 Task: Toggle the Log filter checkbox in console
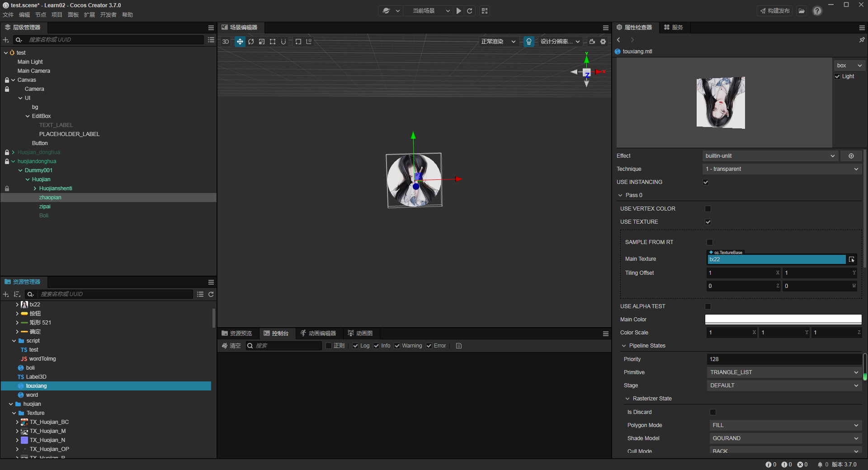point(355,346)
